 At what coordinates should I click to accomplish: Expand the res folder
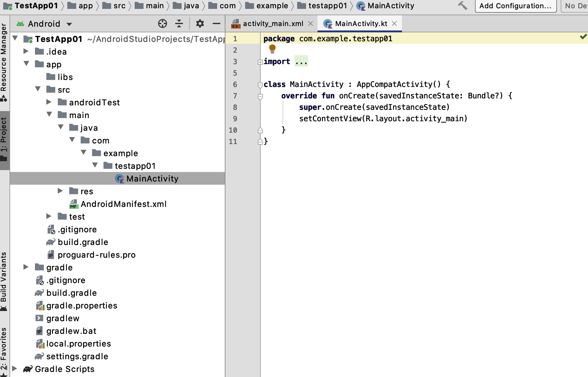click(60, 191)
